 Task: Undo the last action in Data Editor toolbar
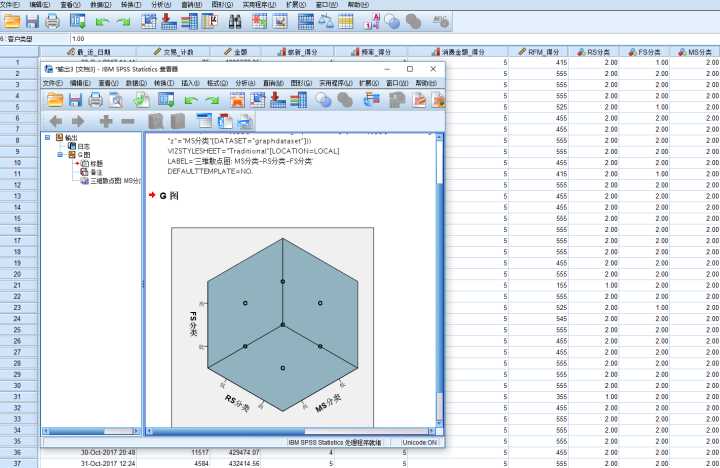point(102,21)
